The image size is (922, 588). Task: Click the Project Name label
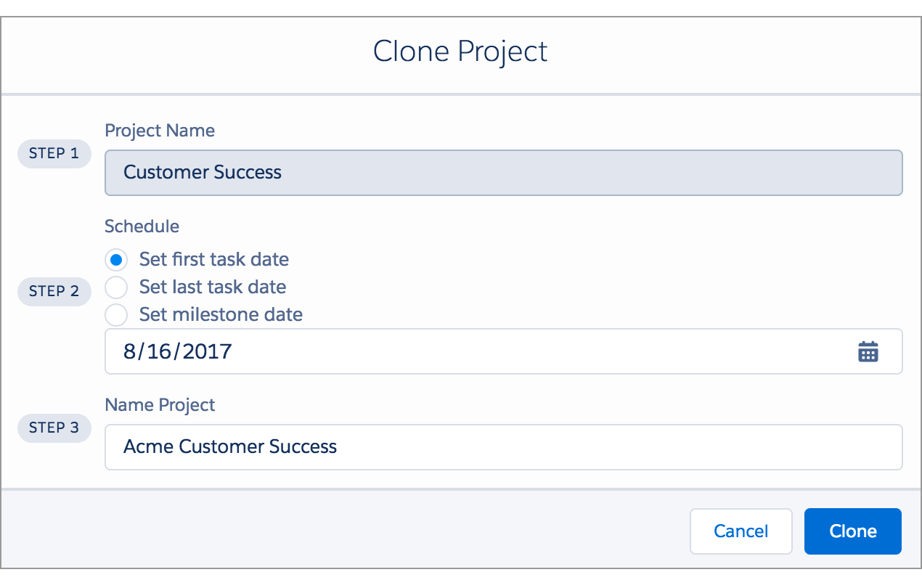(x=160, y=131)
